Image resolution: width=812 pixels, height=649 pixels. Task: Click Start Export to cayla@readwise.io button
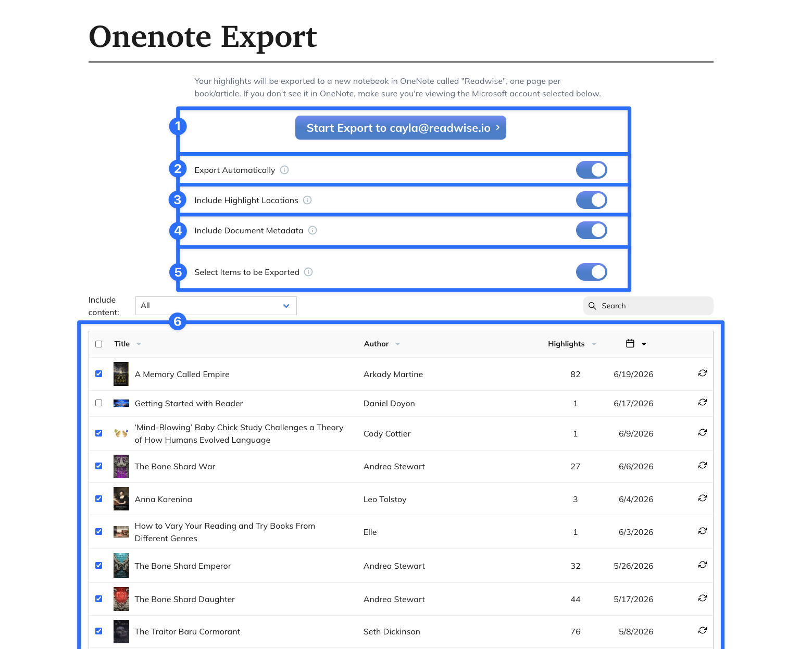click(x=401, y=128)
